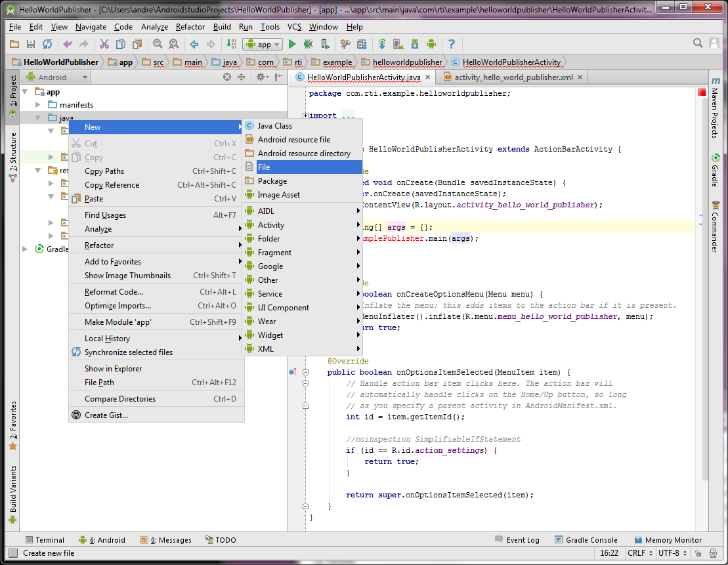Click Reformat Code in context menu
The height and width of the screenshot is (565, 728).
pyautogui.click(x=156, y=292)
